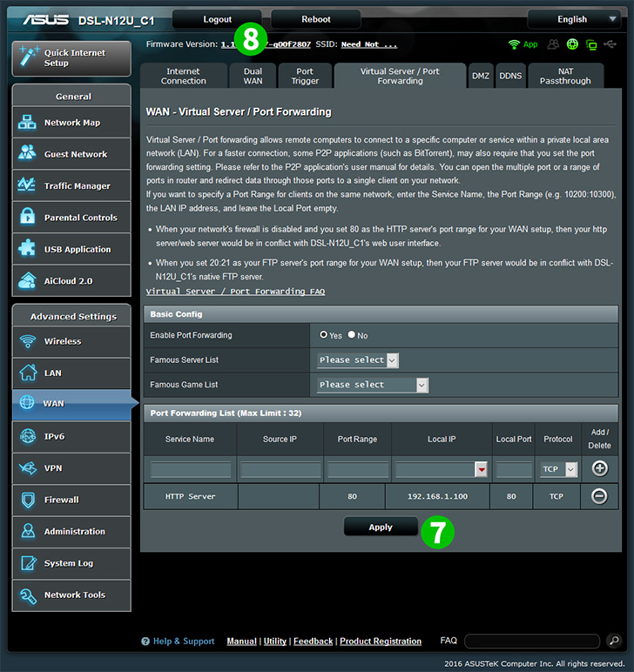
Task: Switch to the DMZ tab
Action: [481, 76]
